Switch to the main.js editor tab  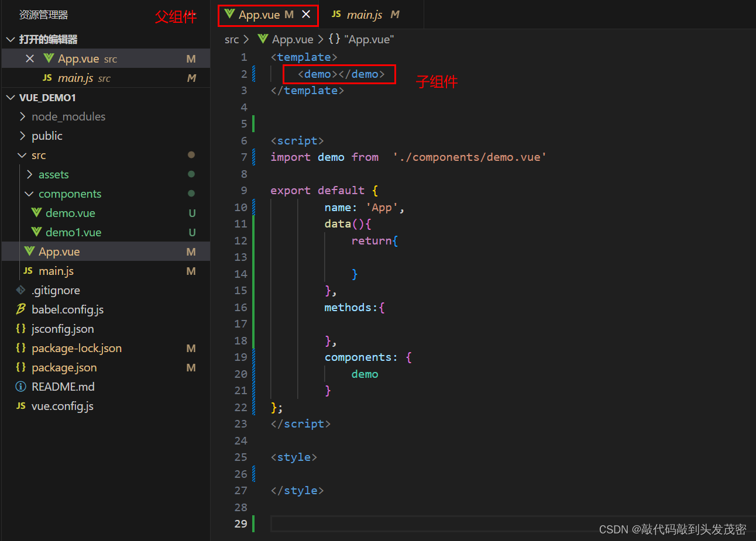(365, 15)
